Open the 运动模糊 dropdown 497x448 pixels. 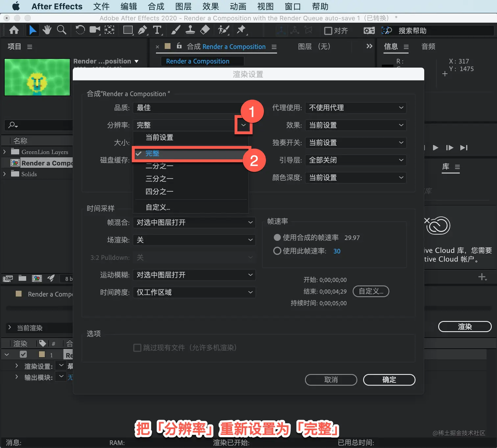click(194, 275)
